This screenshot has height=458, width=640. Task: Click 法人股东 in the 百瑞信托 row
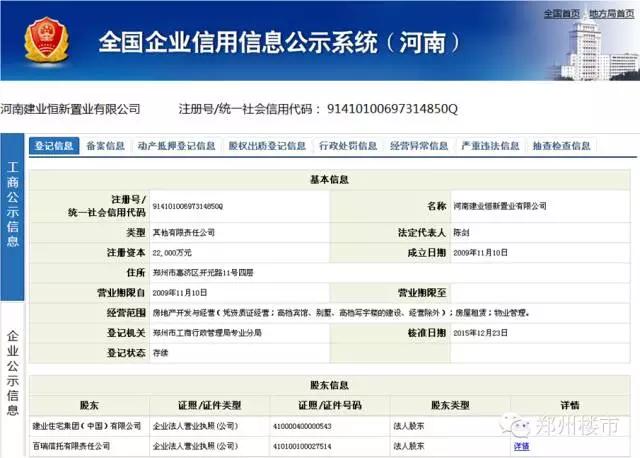(409, 446)
